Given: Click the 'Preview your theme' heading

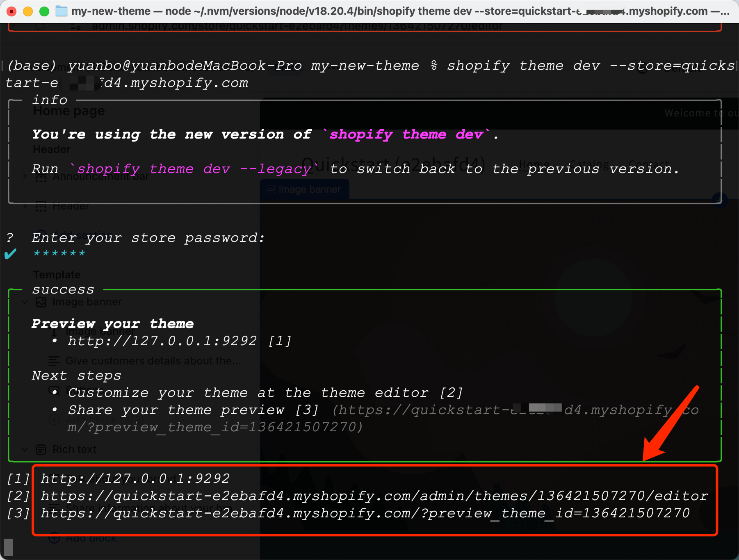Looking at the screenshot, I should click(x=113, y=323).
